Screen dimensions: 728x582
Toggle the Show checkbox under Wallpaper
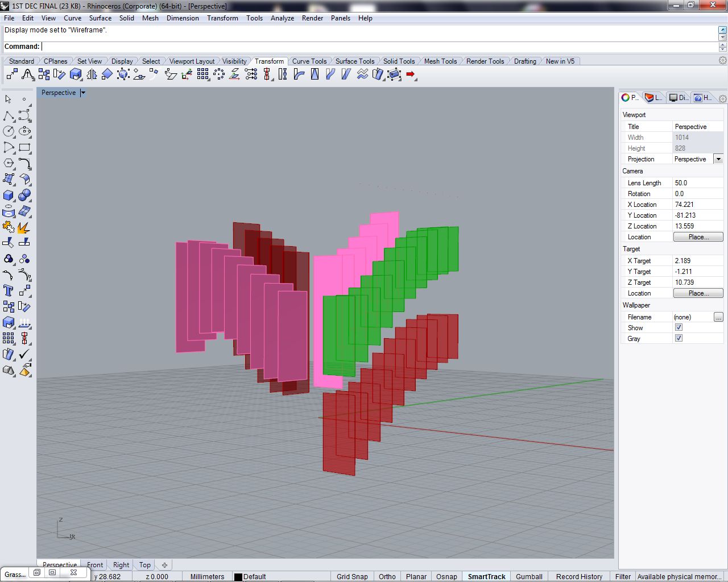coord(679,327)
